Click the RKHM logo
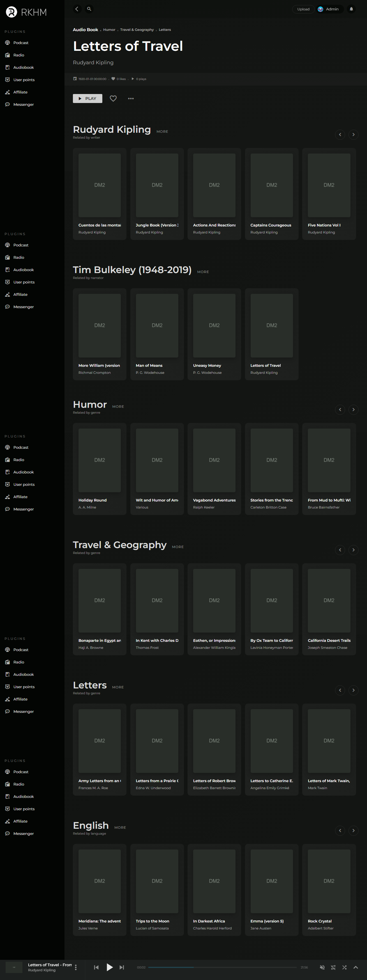The image size is (367, 980). coord(26,12)
